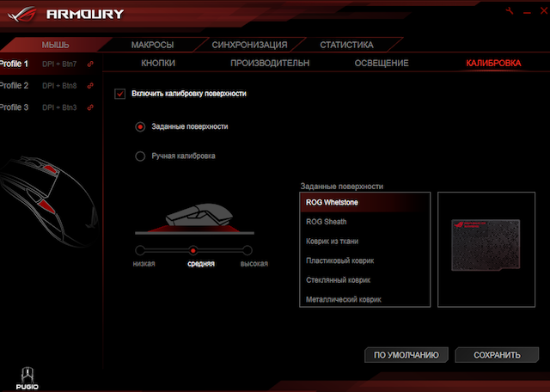Open the СТАТИСТИКА tab
Screen dimensions: 550x392
[346, 45]
